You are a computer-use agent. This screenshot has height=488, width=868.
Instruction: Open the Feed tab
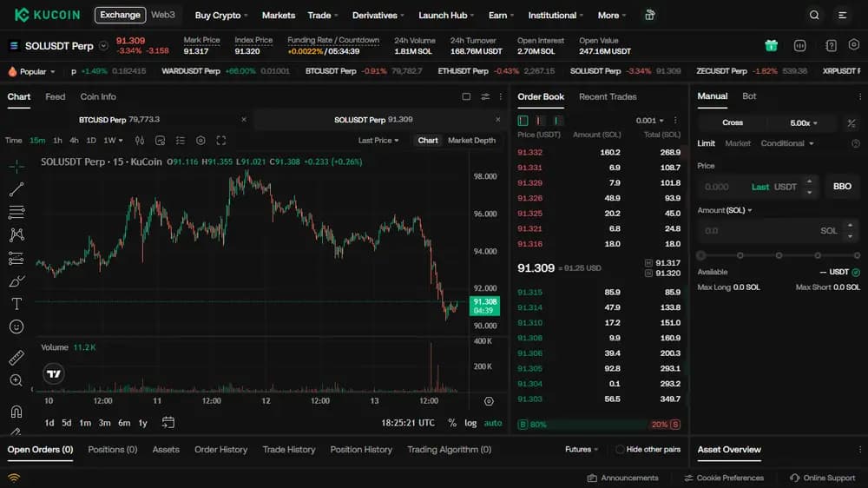click(56, 97)
